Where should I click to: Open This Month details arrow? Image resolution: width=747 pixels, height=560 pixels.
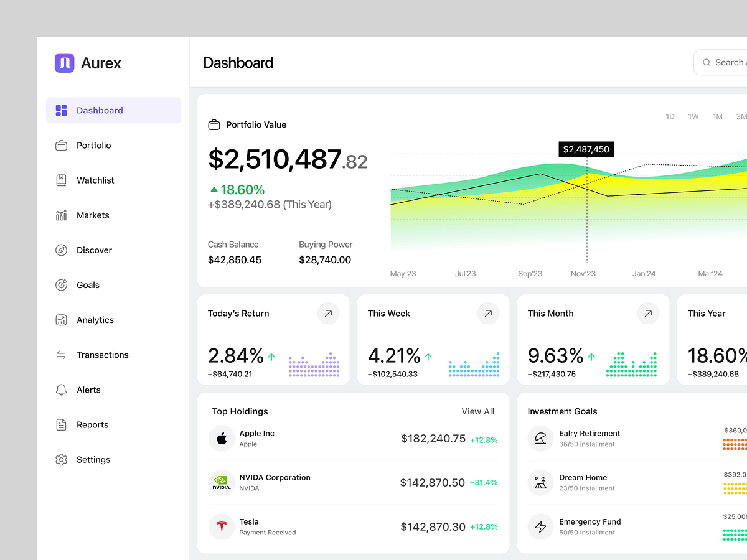pos(648,314)
